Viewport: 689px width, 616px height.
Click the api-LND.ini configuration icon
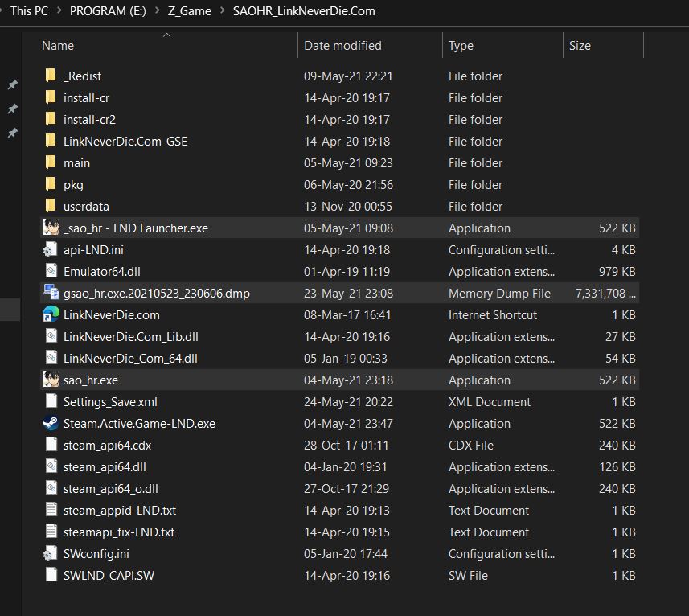(51, 250)
